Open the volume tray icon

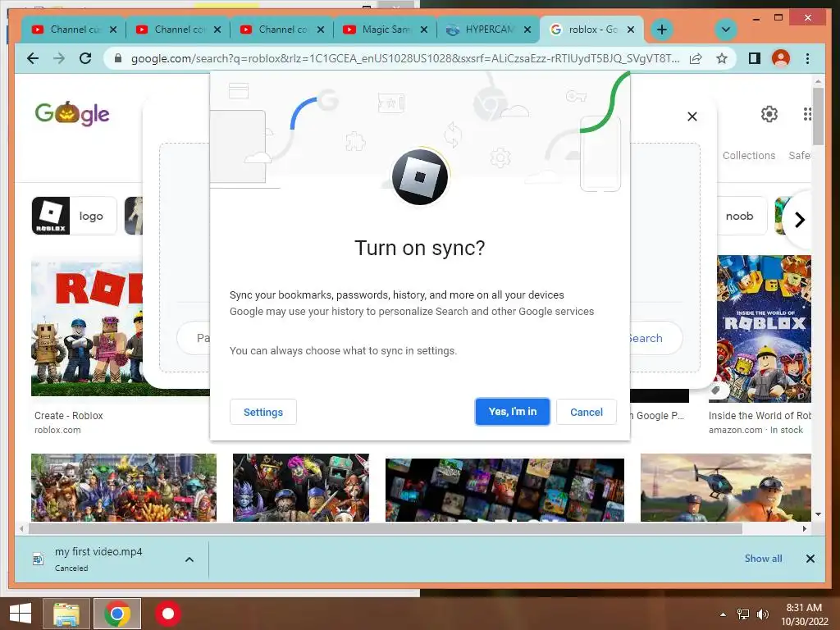pyautogui.click(x=762, y=614)
